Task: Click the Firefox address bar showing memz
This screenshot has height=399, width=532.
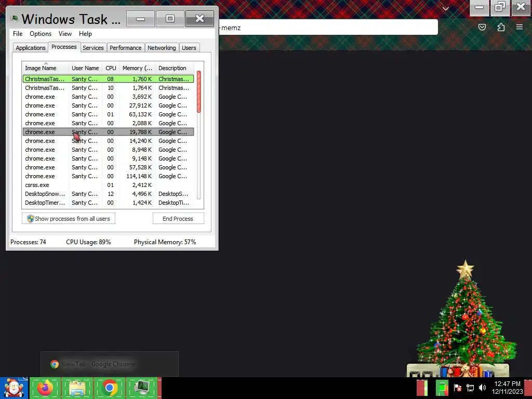Action: [328, 28]
